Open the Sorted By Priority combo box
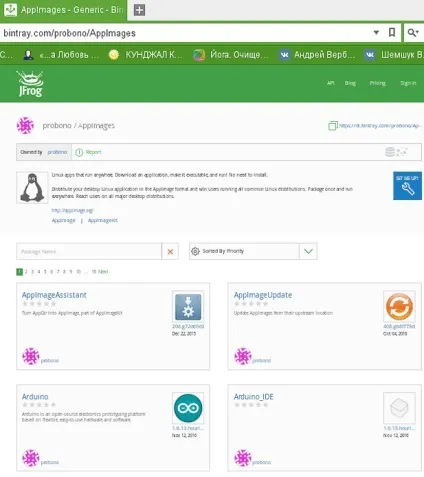 pos(253,251)
